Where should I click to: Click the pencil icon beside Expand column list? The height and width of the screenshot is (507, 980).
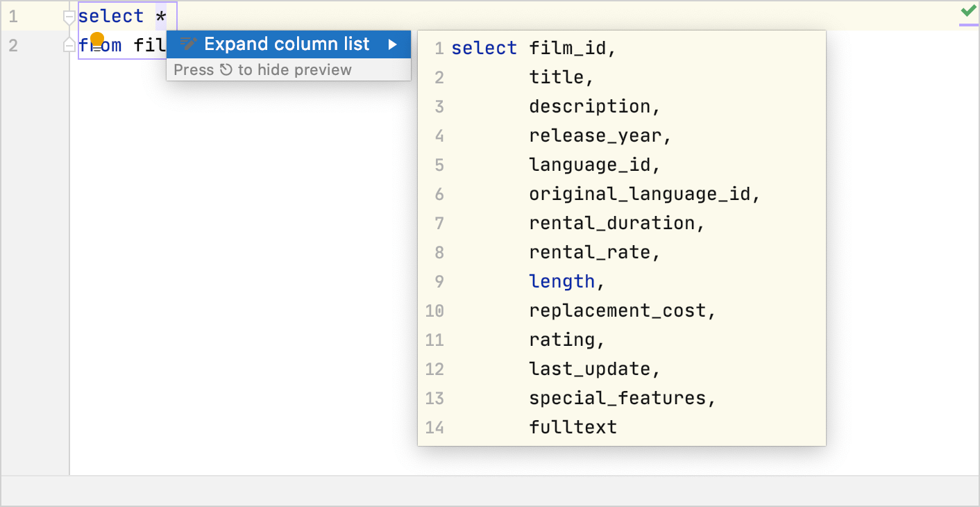[x=188, y=44]
